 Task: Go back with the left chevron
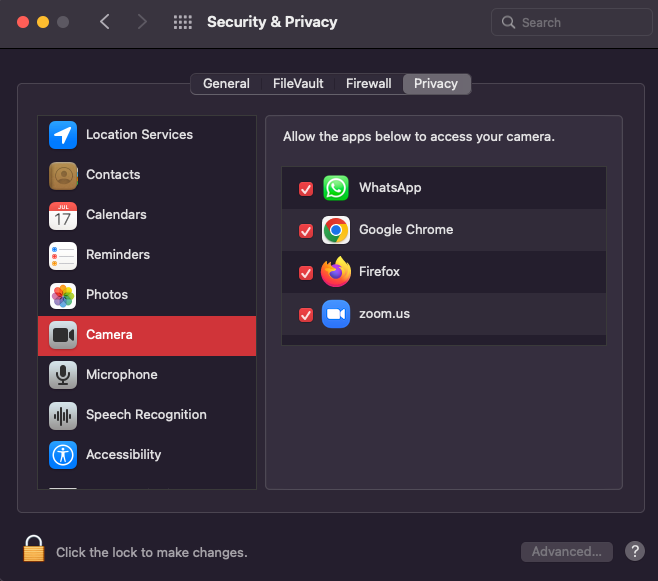pyautogui.click(x=104, y=22)
